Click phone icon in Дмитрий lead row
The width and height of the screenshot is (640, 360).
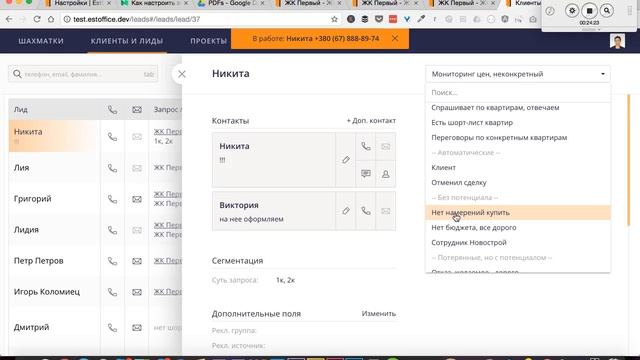(x=112, y=328)
